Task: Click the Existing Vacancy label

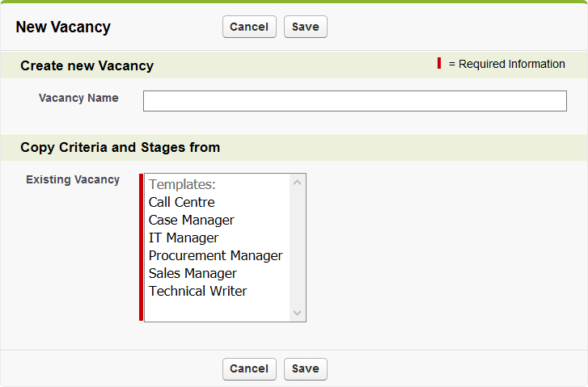Action: coord(73,179)
